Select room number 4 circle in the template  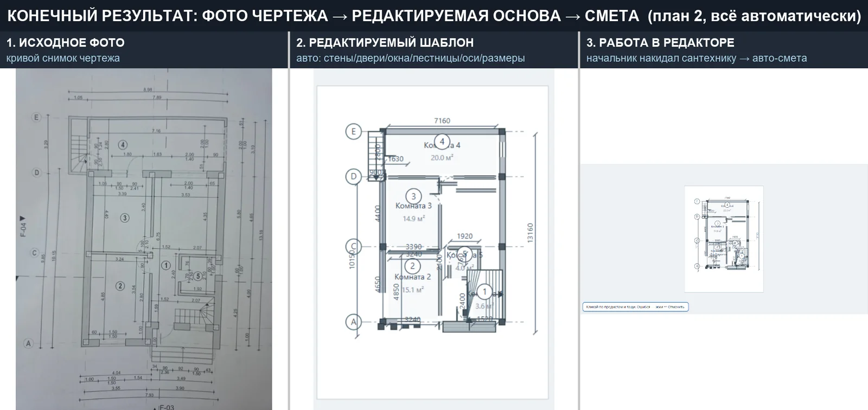point(442,142)
